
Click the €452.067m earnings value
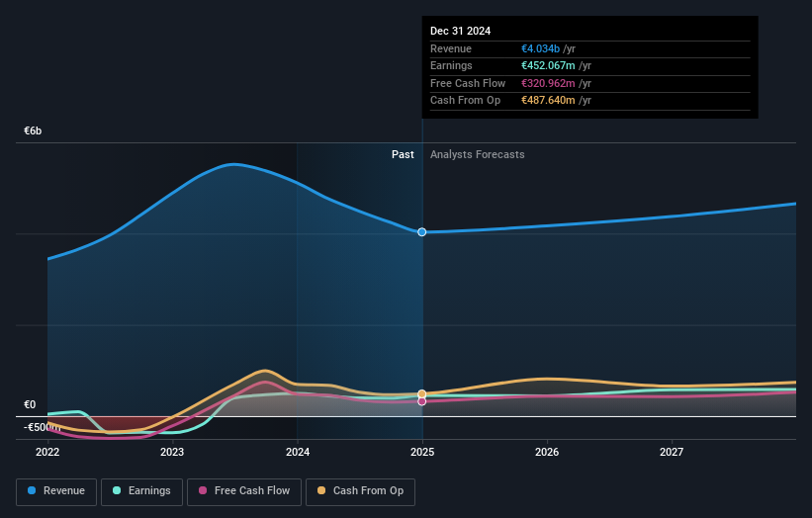(x=548, y=65)
